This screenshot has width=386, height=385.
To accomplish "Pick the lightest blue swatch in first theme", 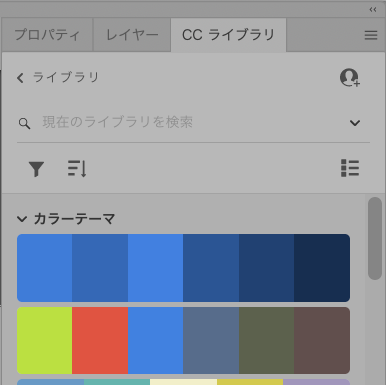I will pos(155,268).
